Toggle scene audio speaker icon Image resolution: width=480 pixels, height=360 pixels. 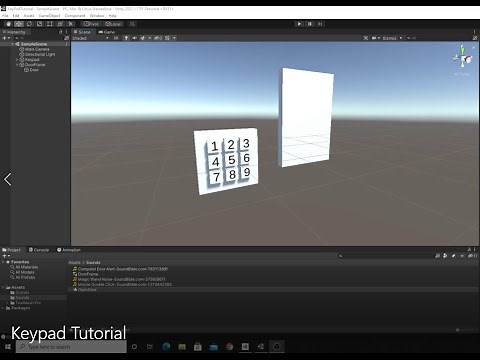coord(134,38)
